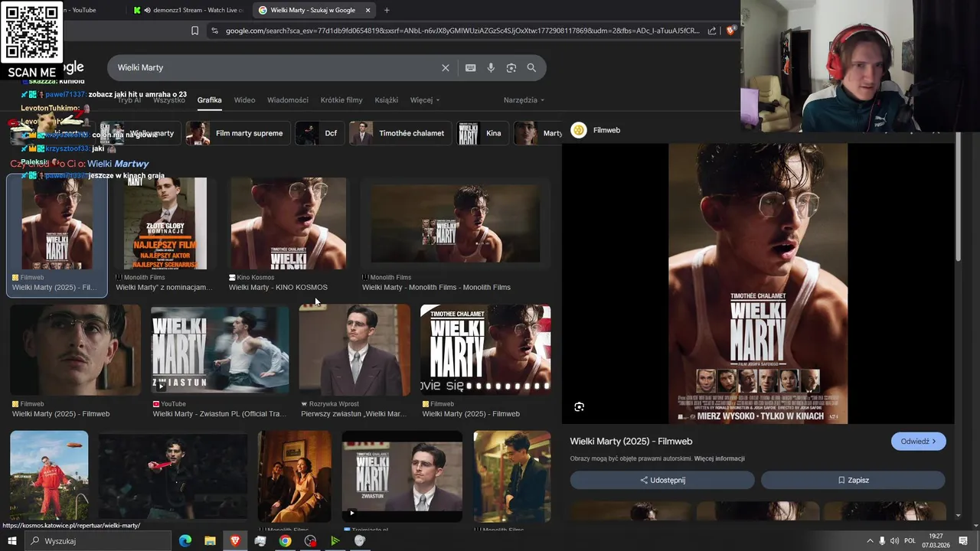Image resolution: width=980 pixels, height=551 pixels.
Task: Open Google Chrome from taskbar
Action: pyautogui.click(x=285, y=541)
